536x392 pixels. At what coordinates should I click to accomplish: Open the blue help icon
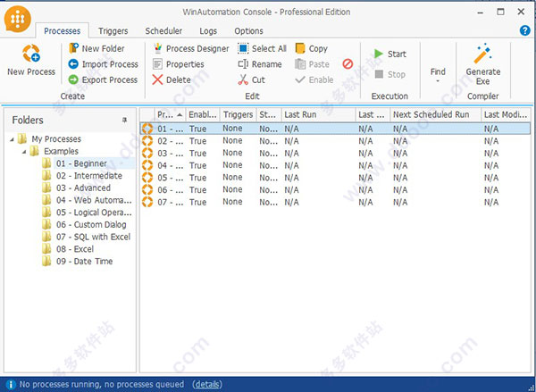click(x=524, y=30)
